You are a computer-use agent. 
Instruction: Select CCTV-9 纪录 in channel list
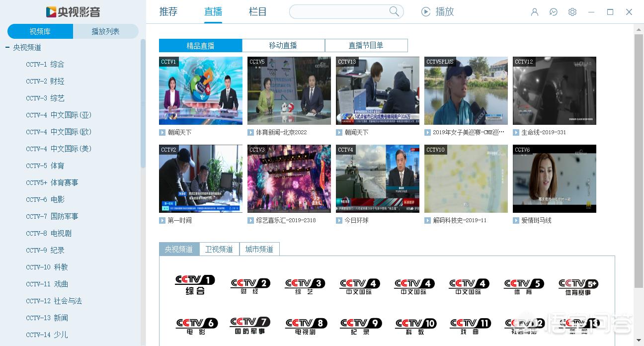tap(45, 250)
